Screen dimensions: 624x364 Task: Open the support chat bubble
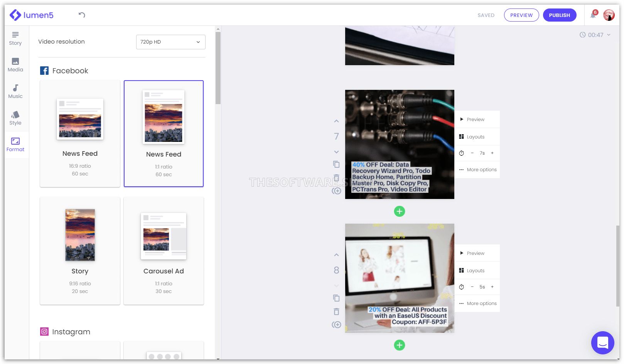point(602,342)
